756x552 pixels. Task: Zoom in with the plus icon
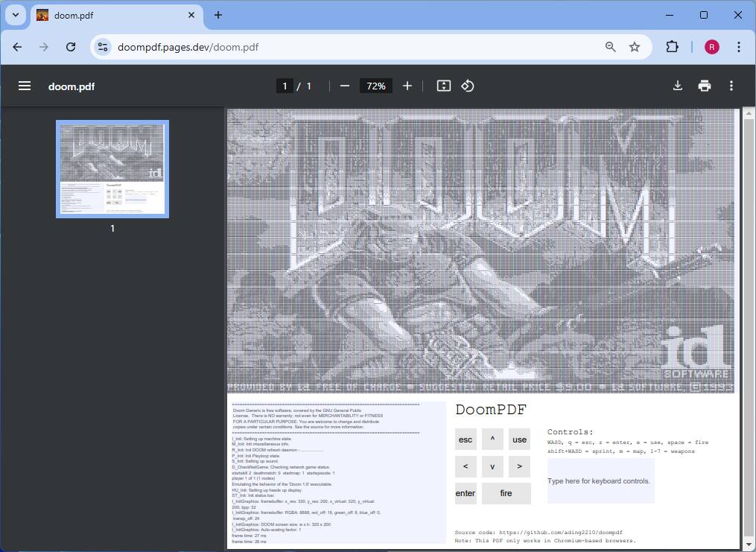coord(407,86)
